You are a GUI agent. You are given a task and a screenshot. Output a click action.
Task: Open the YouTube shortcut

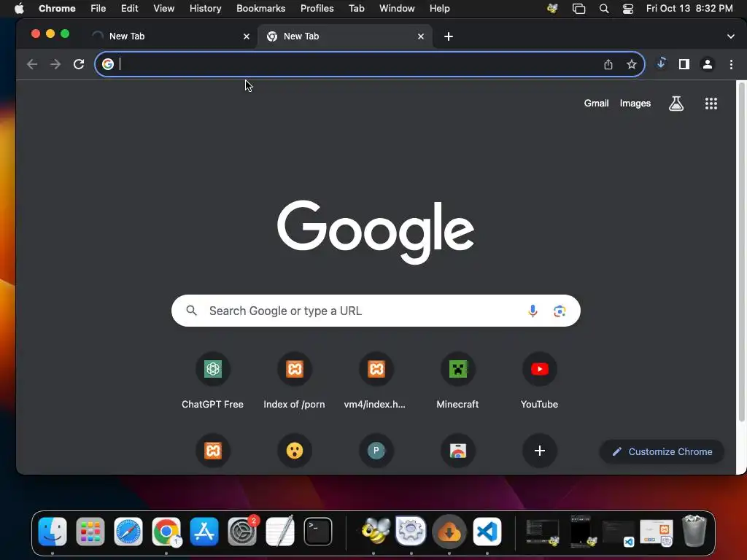[539, 381]
